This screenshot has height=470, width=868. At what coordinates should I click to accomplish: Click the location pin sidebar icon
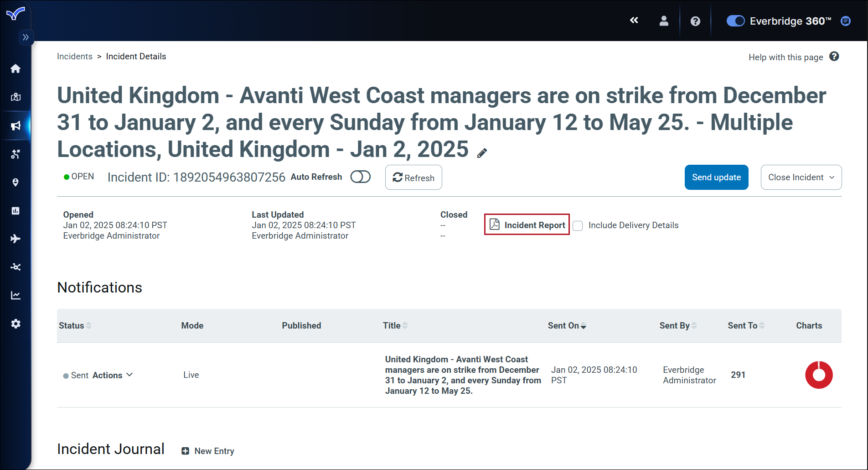pyautogui.click(x=15, y=183)
